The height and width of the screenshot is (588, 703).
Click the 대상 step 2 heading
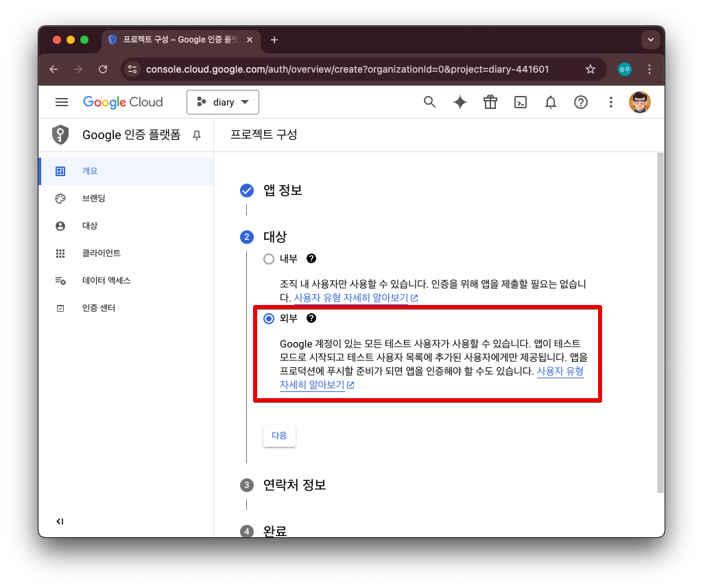pos(275,237)
